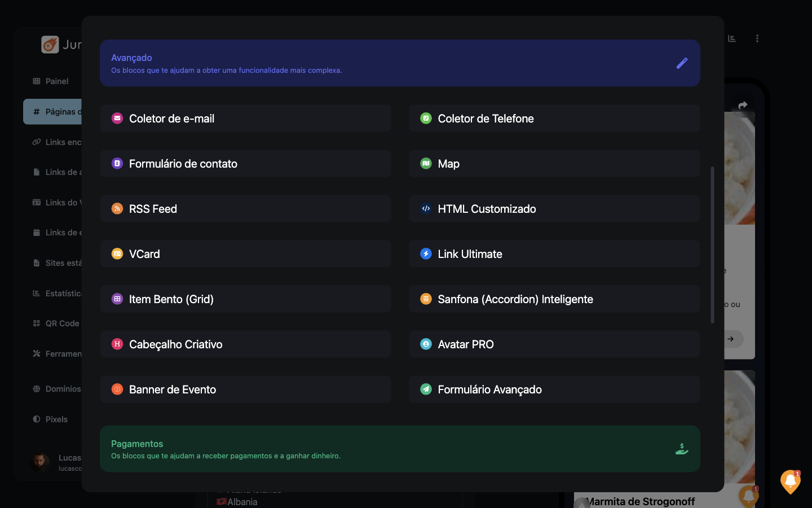Click the modal's vertical scrollbar
The height and width of the screenshot is (508, 812).
point(712,245)
